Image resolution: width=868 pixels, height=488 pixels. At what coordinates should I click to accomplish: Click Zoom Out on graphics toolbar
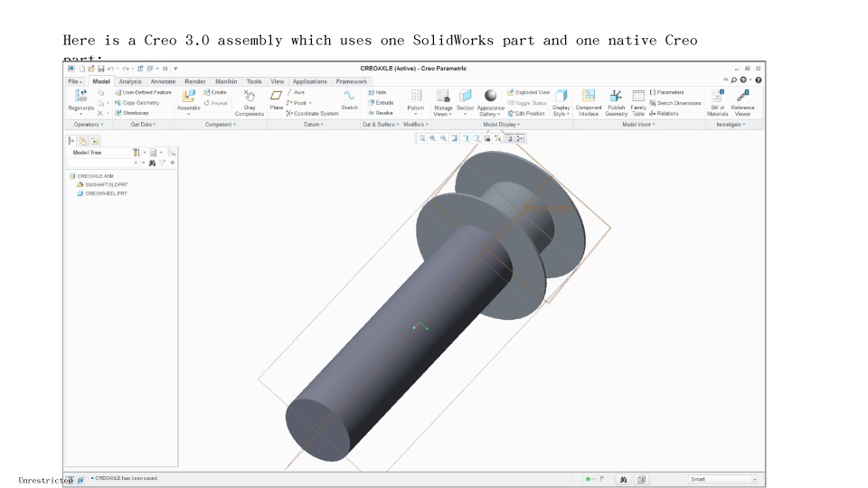click(443, 138)
